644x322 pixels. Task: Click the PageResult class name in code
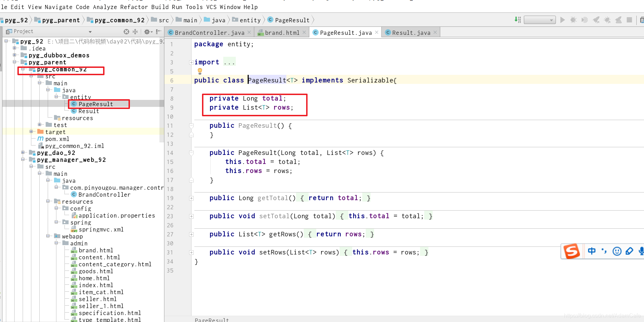267,80
